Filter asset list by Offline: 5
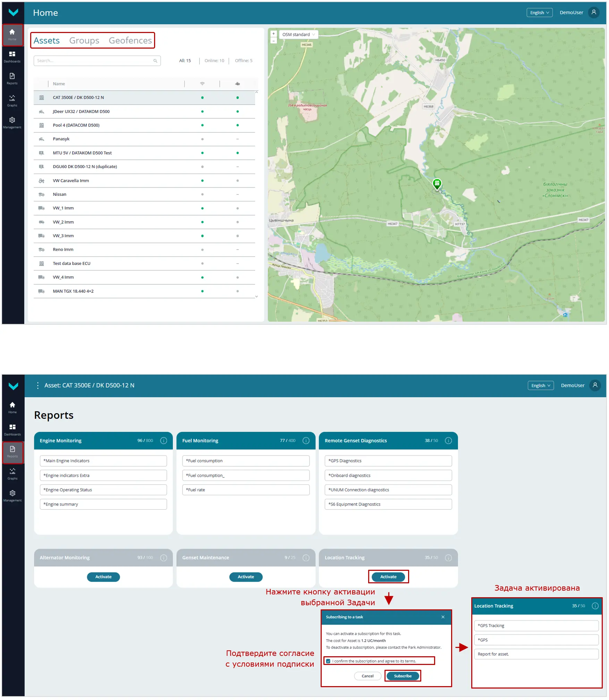This screenshot has width=609, height=700. [244, 61]
